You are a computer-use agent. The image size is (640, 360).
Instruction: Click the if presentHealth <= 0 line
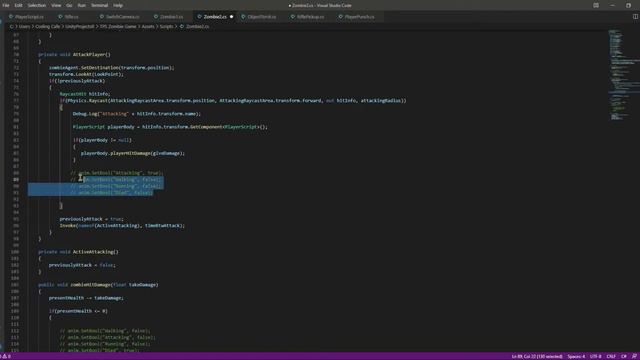tap(78, 311)
